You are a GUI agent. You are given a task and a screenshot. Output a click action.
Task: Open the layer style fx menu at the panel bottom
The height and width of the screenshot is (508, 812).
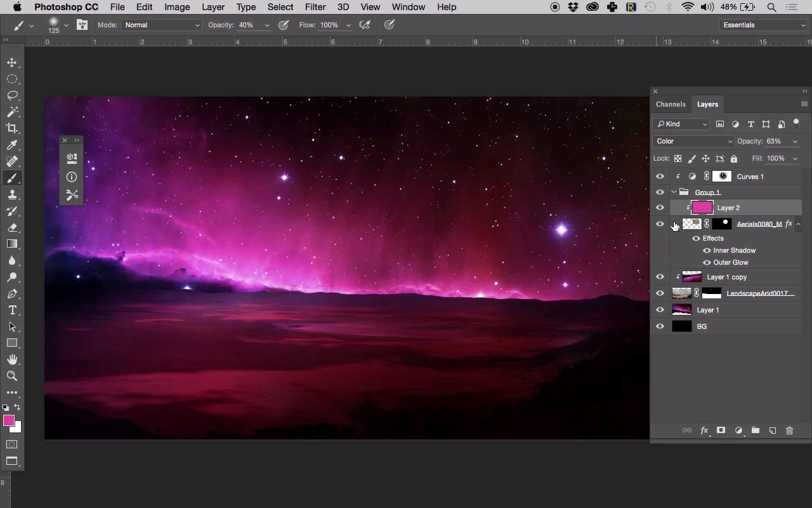point(704,431)
